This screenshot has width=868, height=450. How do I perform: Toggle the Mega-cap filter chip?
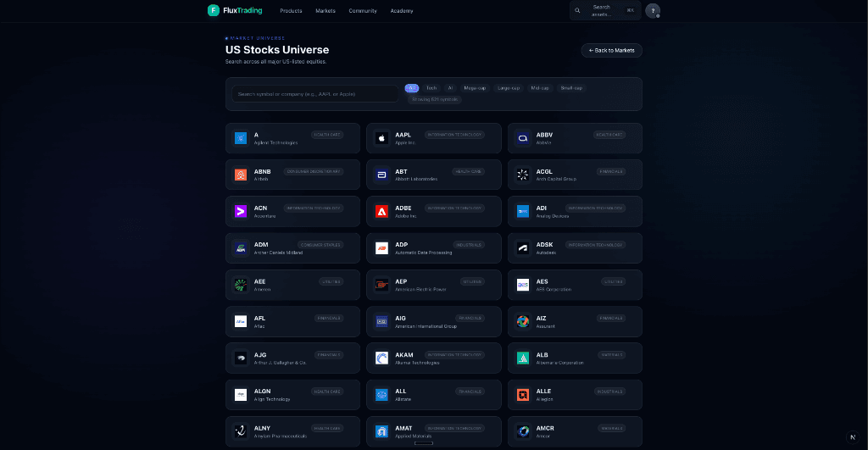476,88
